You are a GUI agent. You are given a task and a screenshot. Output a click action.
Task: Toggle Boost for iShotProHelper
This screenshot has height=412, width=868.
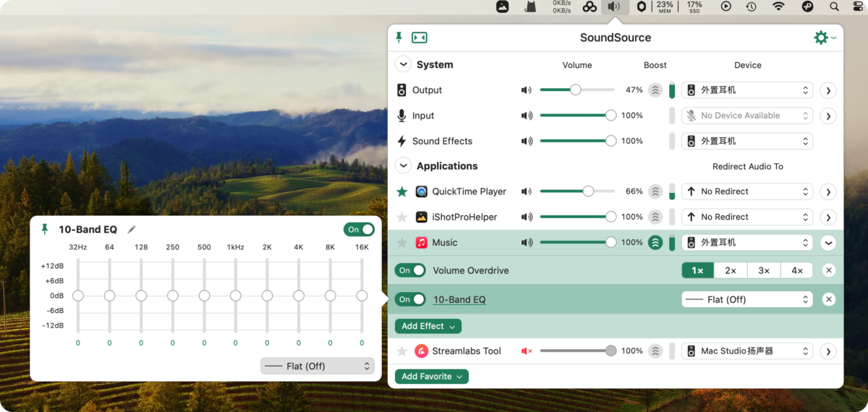[655, 217]
